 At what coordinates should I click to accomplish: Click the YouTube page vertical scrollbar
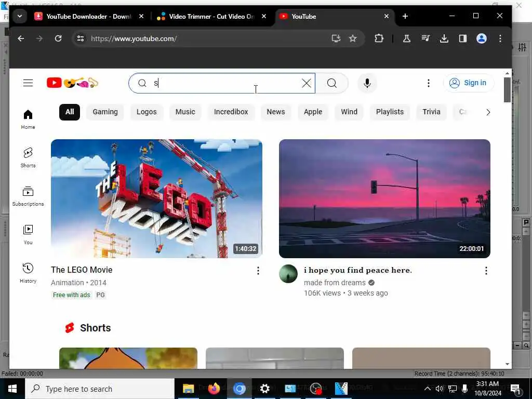point(507,90)
